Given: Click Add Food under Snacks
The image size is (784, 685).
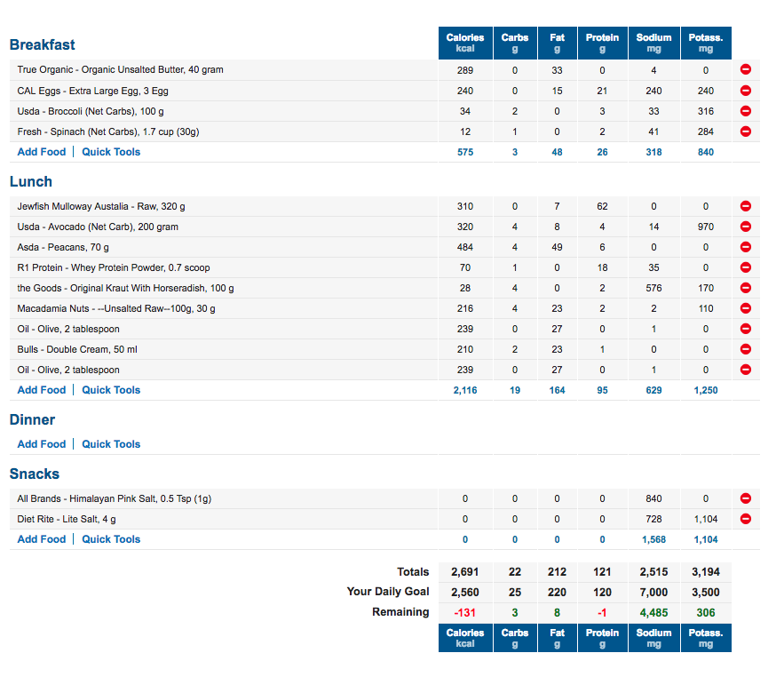Looking at the screenshot, I should [x=42, y=539].
